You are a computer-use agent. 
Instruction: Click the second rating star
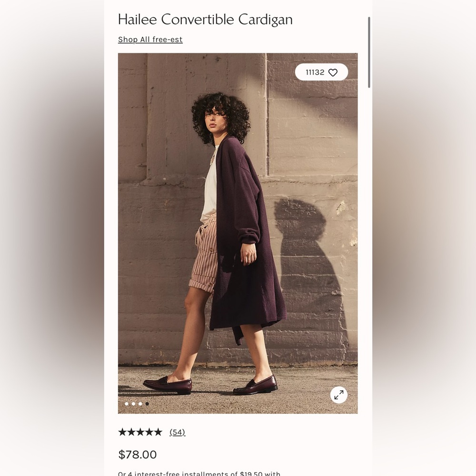[x=131, y=432]
